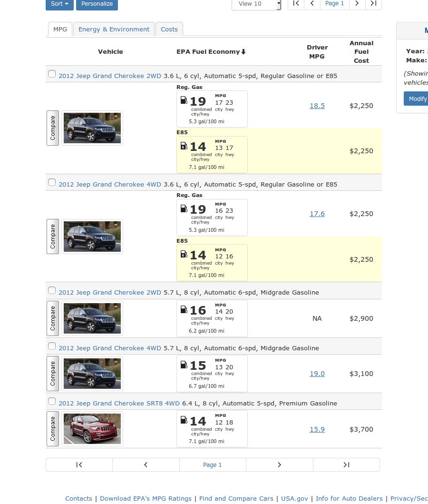Open 2012 Jeep Grand Cherokee SRT8 4WD link
428x504 pixels.
(x=119, y=404)
